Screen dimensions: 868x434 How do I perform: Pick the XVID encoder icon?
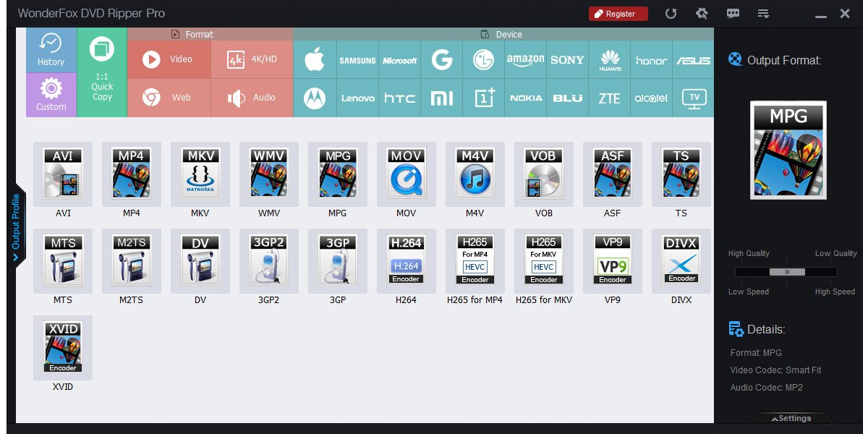(63, 347)
